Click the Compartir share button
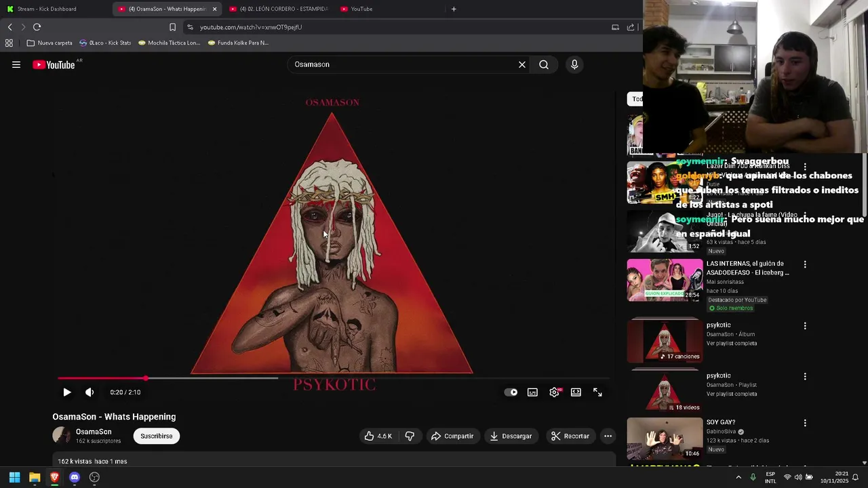The width and height of the screenshot is (868, 488). [452, 436]
